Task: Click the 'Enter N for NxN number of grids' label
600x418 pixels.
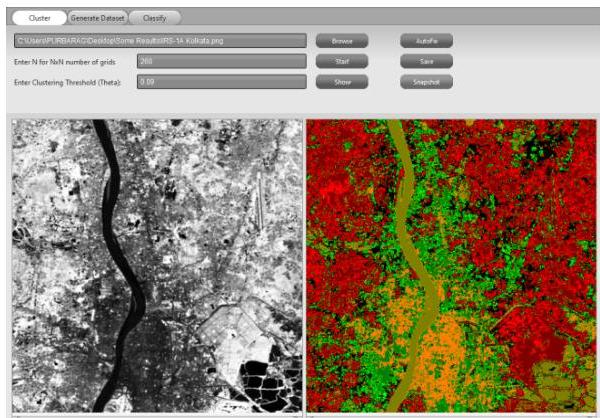Action: [x=65, y=62]
